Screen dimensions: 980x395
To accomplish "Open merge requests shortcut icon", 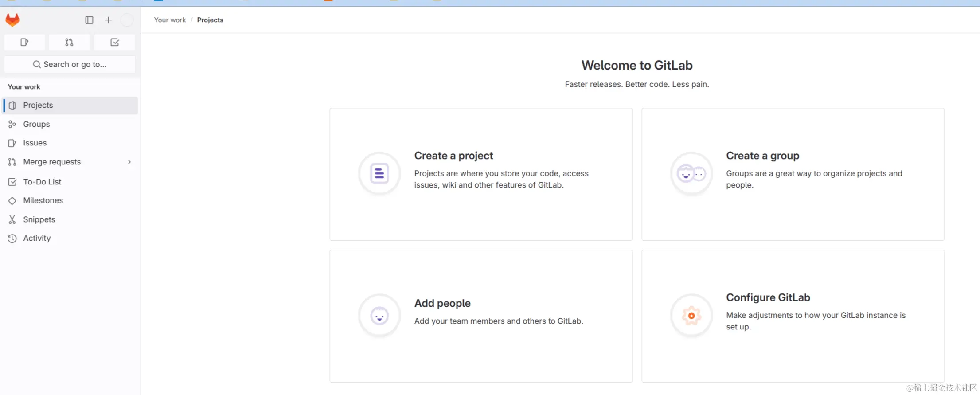I will point(69,42).
